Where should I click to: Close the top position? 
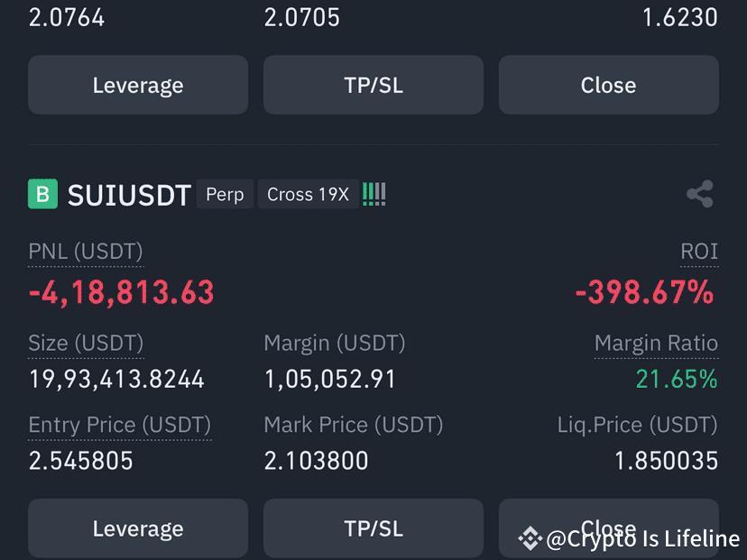[x=608, y=85]
